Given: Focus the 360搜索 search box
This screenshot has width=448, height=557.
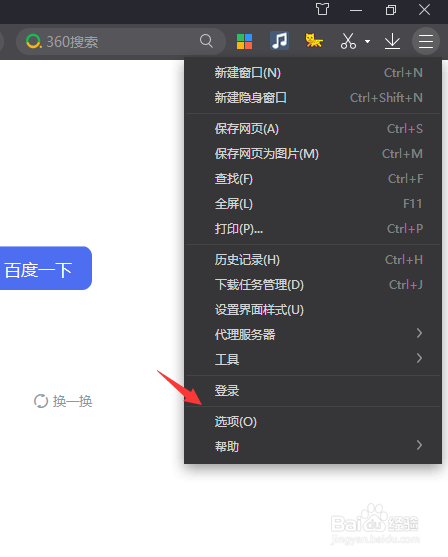Looking at the screenshot, I should [x=121, y=42].
